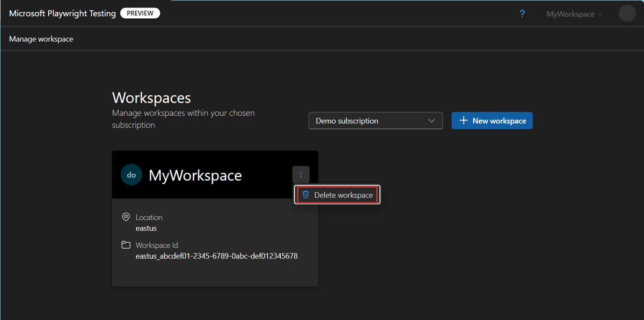
Task: Click the PREVIEW badge
Action: [140, 13]
